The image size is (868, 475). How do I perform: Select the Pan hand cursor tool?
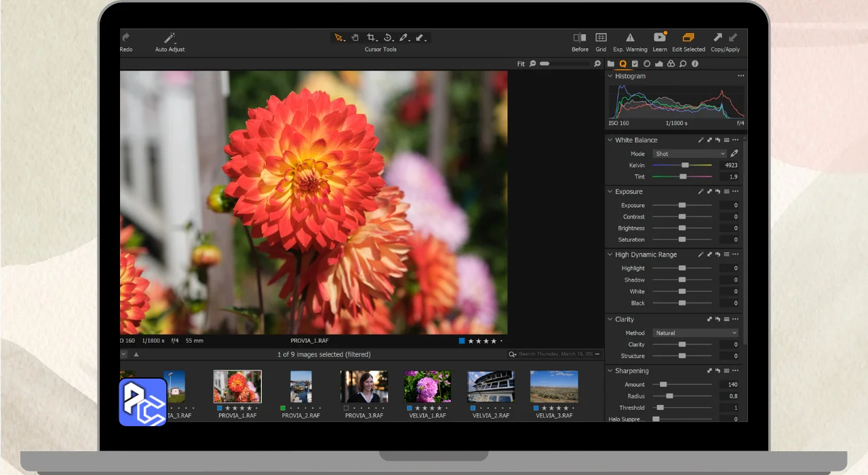click(x=355, y=38)
